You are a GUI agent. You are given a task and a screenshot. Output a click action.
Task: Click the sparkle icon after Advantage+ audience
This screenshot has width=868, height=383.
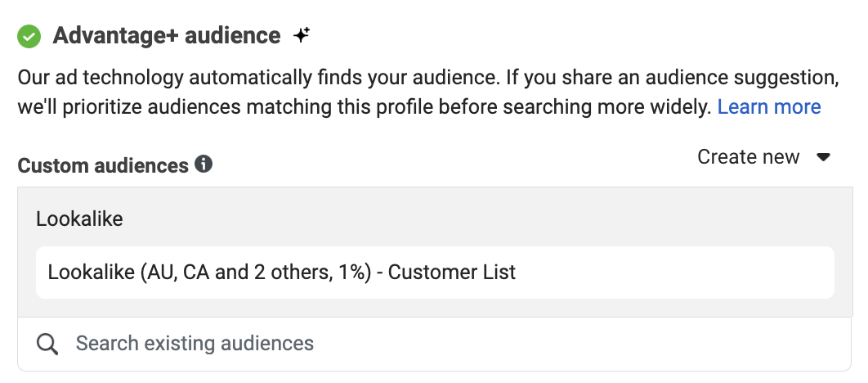[x=302, y=36]
